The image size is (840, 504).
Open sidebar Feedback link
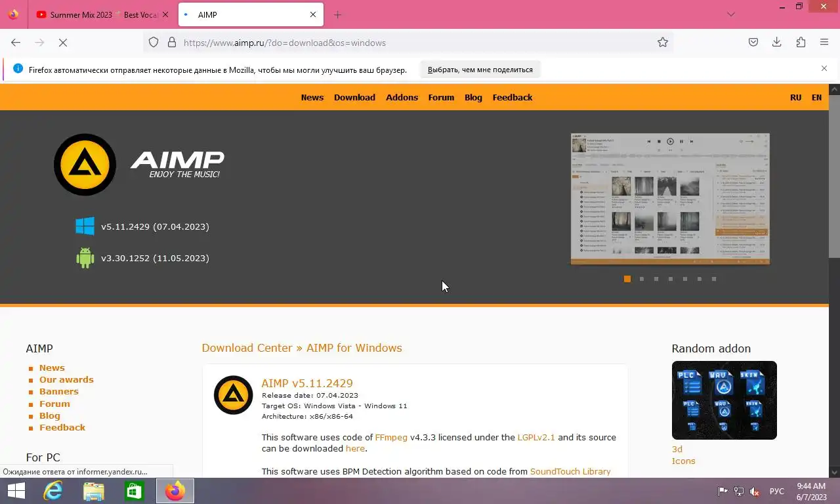click(x=62, y=428)
